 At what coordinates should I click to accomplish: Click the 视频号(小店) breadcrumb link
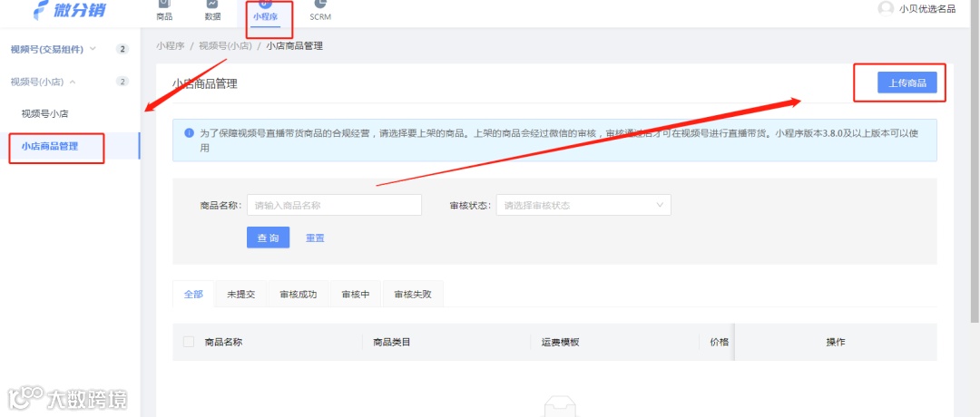pos(225,45)
